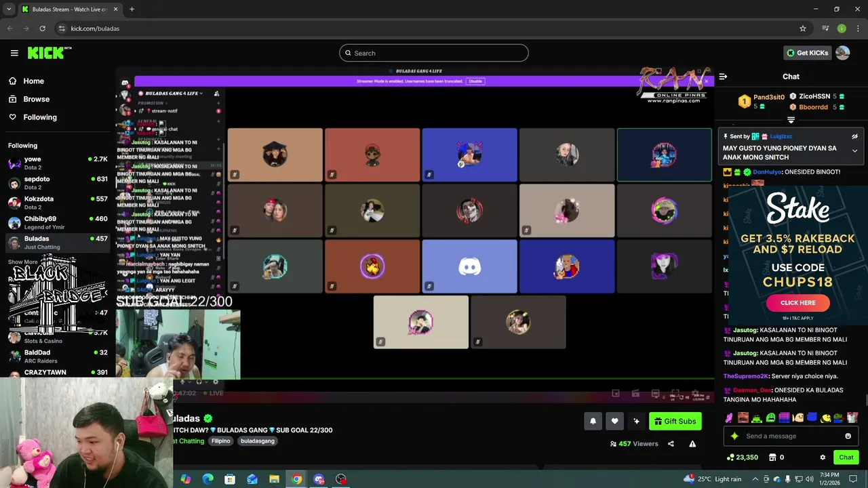
Task: Click the Search input field
Action: (x=434, y=53)
